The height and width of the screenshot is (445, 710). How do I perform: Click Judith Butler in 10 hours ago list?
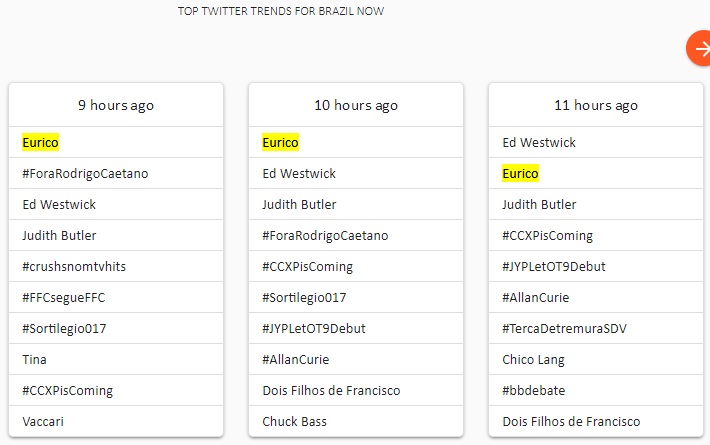pos(299,205)
